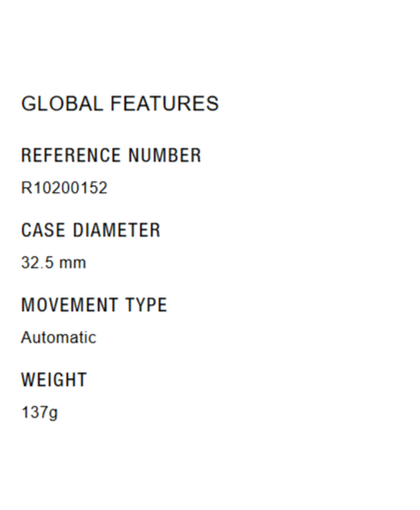This screenshot has width=420, height=510.
Task: Select the REFERENCE NUMBER label
Action: (x=111, y=155)
